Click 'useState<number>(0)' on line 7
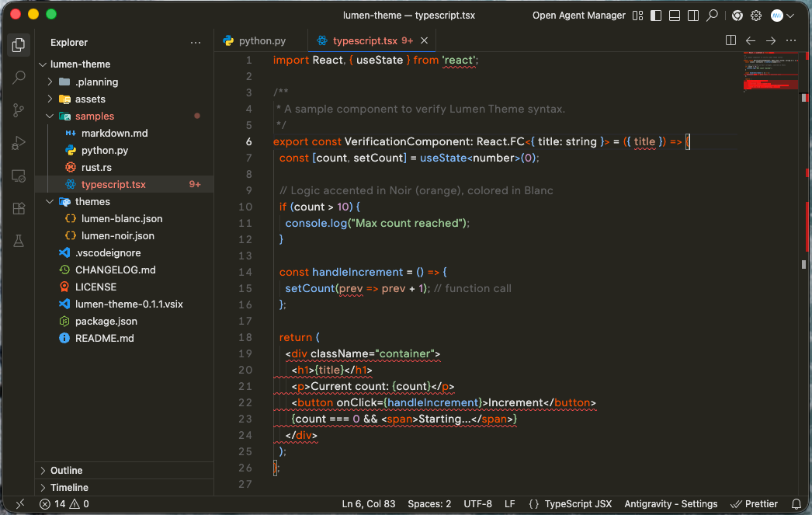The image size is (812, 515). pyautogui.click(x=478, y=158)
